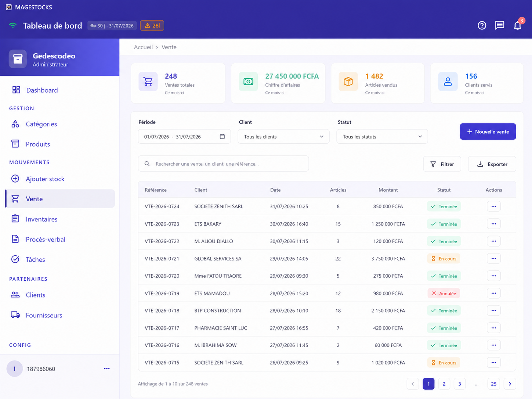Screen dimensions: 532x399
Task: Go to pagination page 3
Action: pyautogui.click(x=460, y=384)
